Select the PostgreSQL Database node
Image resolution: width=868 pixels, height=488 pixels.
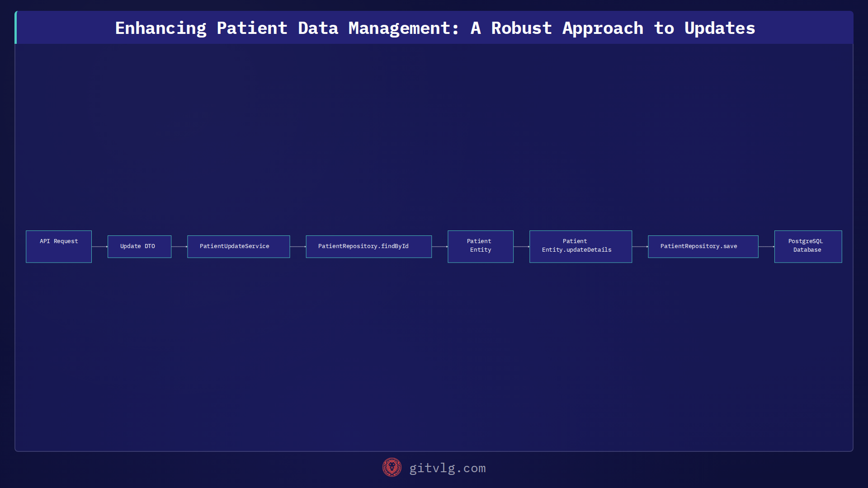(808, 247)
